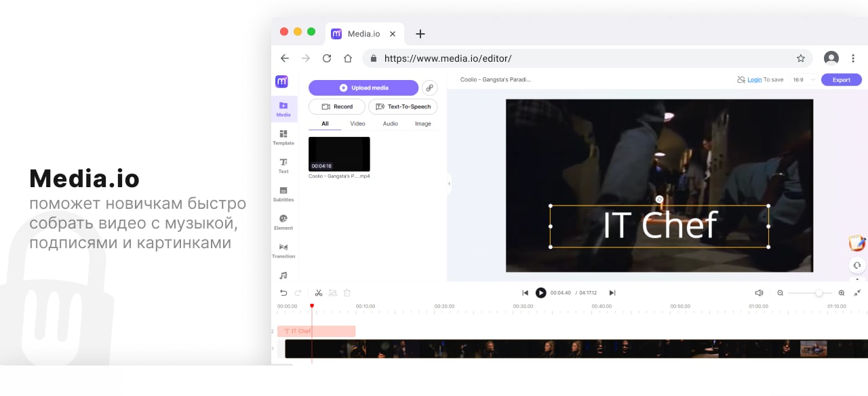Viewport: 868px width, 396px height.
Task: Click the Media.io logo in the editor
Action: [x=281, y=81]
